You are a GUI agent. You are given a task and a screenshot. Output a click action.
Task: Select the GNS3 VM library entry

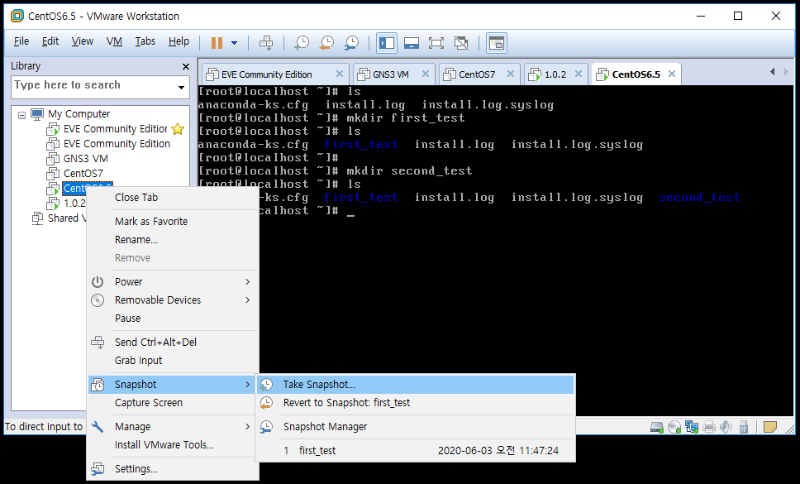pyautogui.click(x=86, y=159)
